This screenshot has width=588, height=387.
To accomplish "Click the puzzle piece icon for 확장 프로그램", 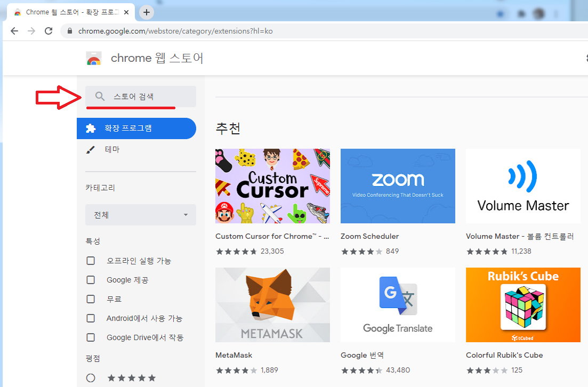I will point(91,128).
